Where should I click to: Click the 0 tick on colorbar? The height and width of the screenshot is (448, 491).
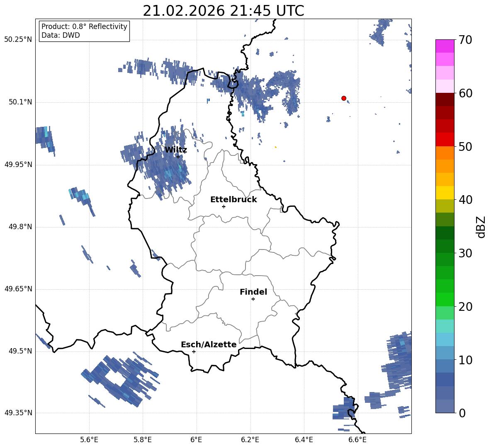tap(462, 413)
